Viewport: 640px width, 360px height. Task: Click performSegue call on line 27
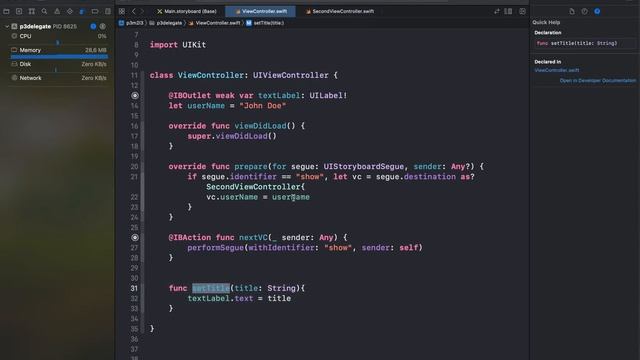click(x=216, y=248)
